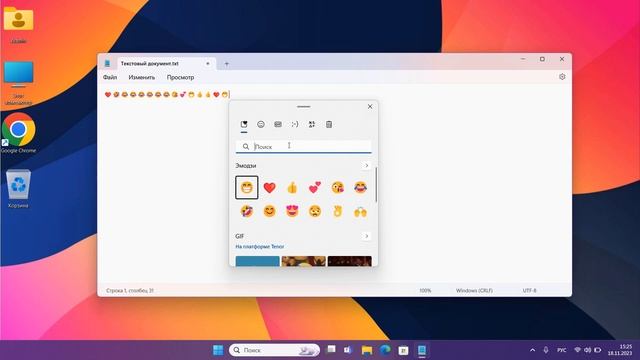Open the GIF tab in emoji panel
The width and height of the screenshot is (640, 360).
278,124
